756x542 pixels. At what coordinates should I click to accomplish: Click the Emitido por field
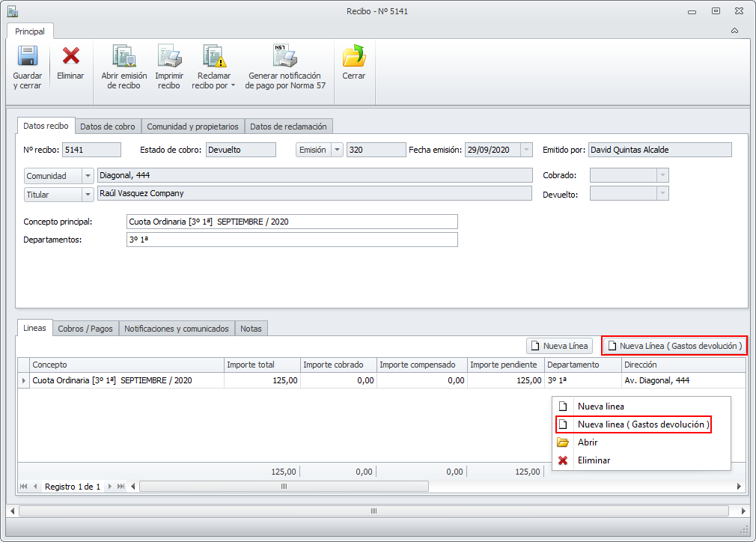[660, 150]
